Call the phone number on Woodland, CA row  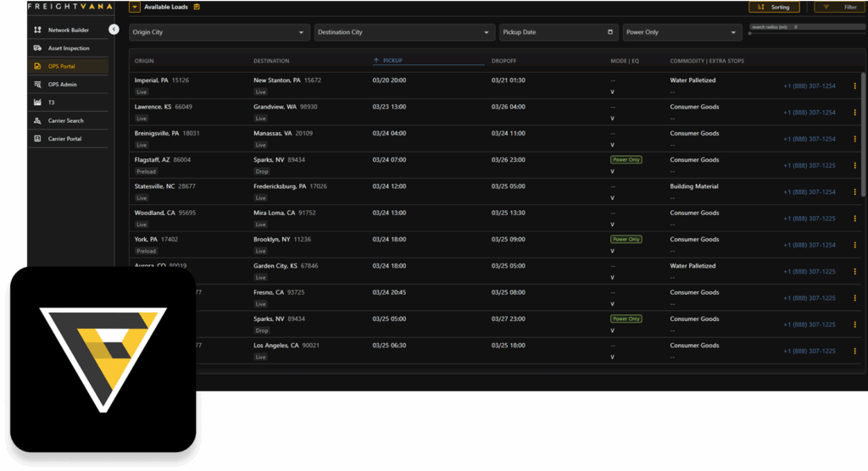point(810,219)
